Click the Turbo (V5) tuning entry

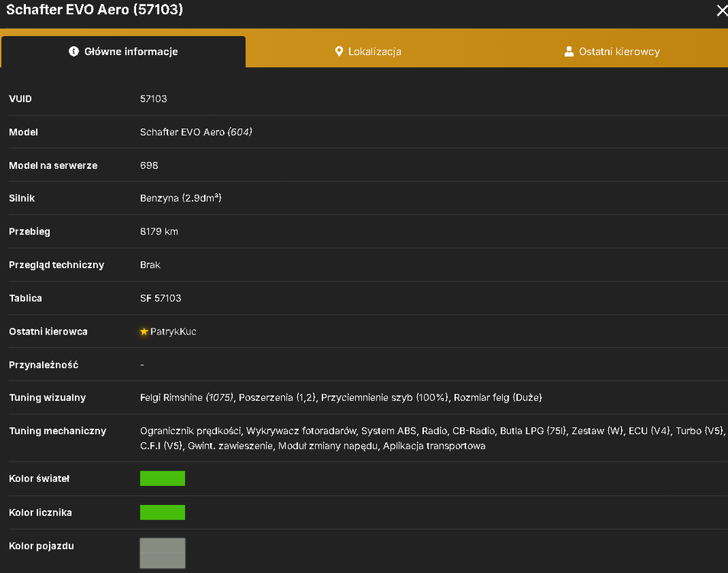point(699,432)
